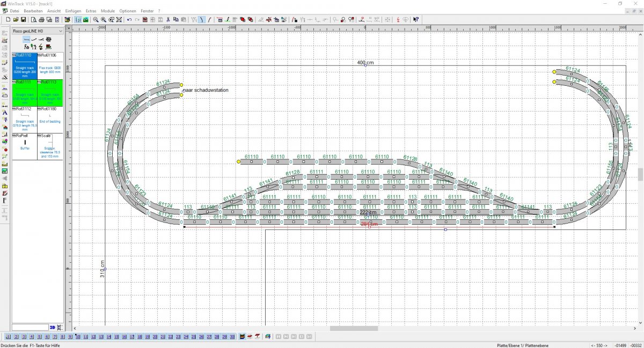
Task: Select the text tool letter A icon
Action: (x=5, y=113)
